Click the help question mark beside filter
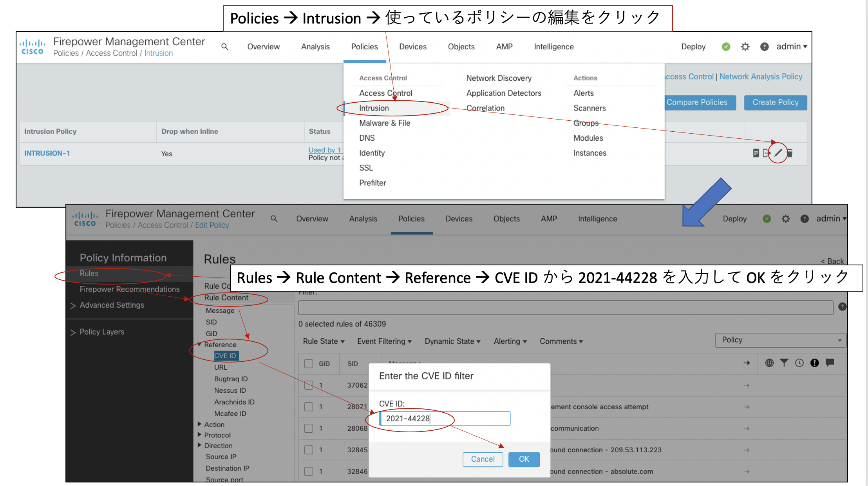 pyautogui.click(x=842, y=307)
